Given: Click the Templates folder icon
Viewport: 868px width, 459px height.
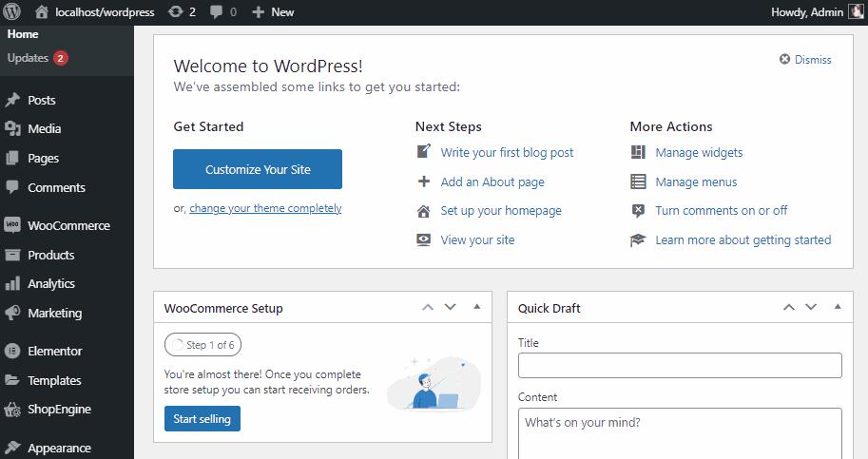Looking at the screenshot, I should click(12, 380).
